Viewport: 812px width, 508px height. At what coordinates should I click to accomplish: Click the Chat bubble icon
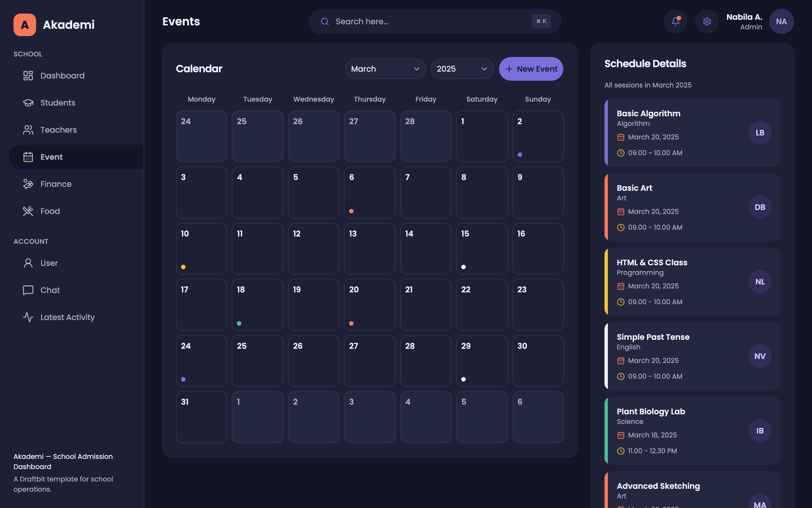(x=28, y=290)
